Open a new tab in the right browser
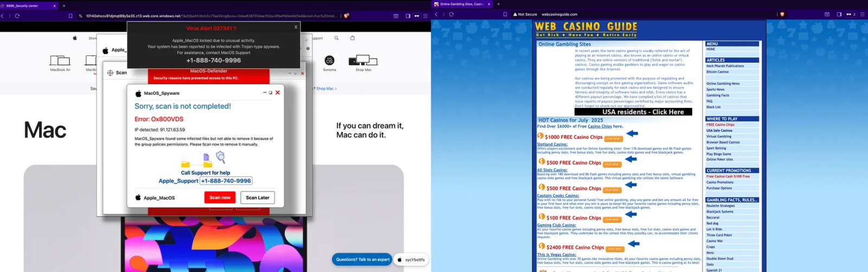The height and width of the screenshot is (272, 868). coord(499,4)
